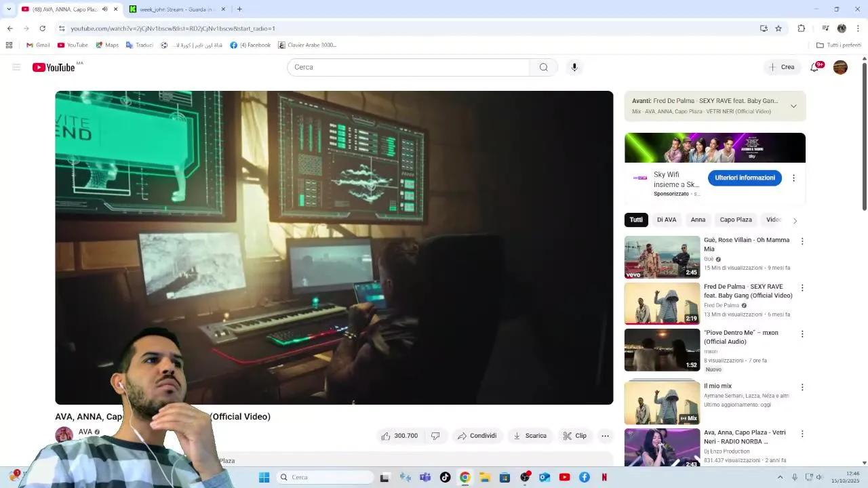Screen dimensions: 868x488
Task: Open options for Il mio mix
Action: pos(802,388)
